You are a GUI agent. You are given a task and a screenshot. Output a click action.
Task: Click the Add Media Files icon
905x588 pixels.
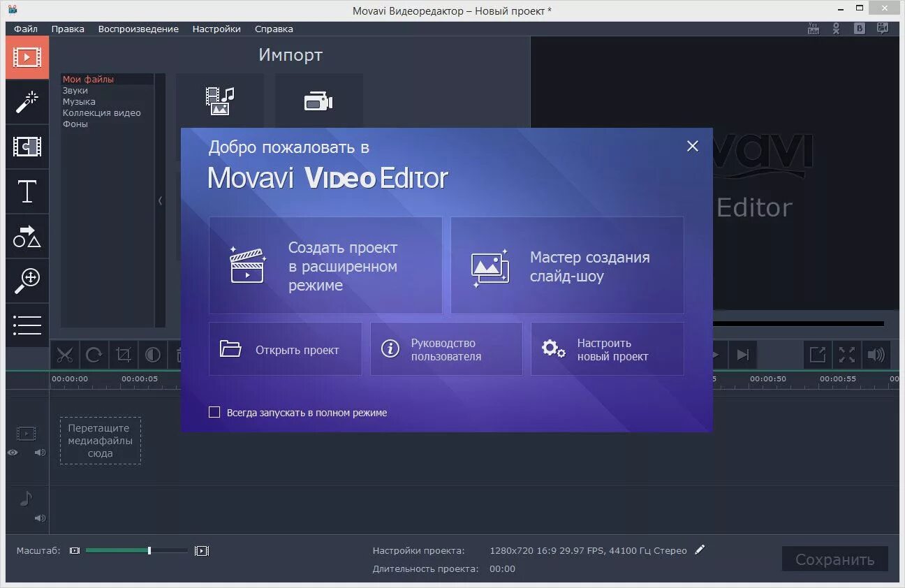[219, 101]
